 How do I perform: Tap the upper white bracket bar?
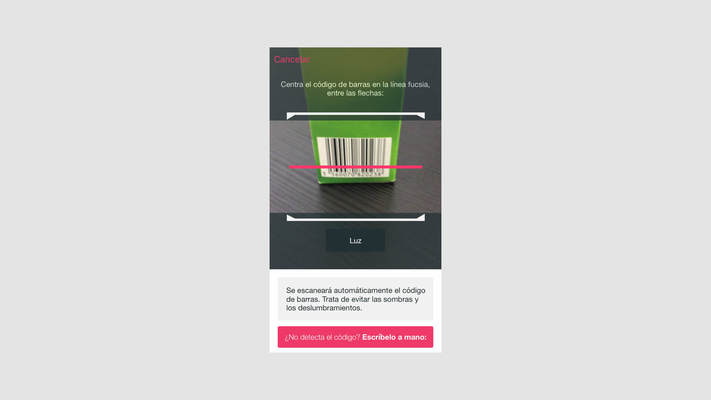356,115
